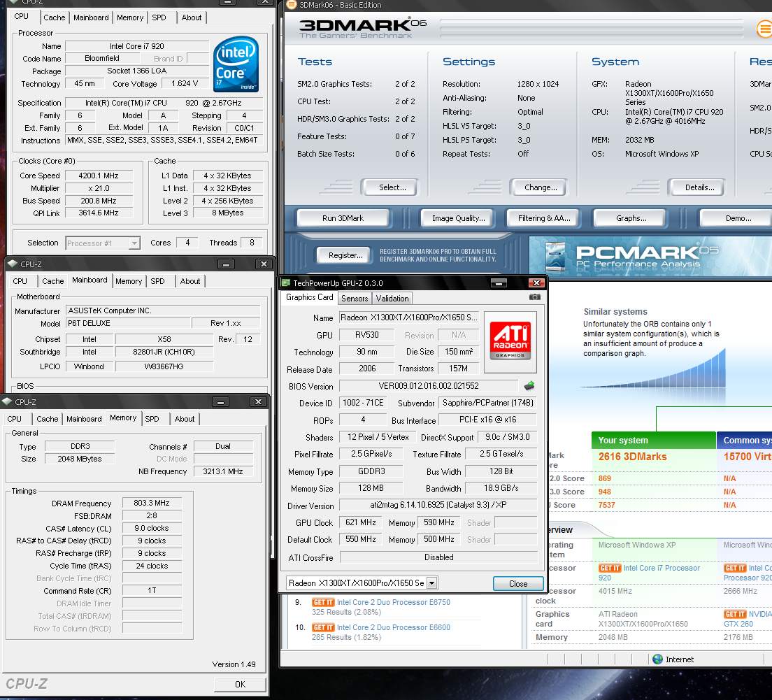Click DRAM Frequency value 803.3 MHz

(x=152, y=503)
